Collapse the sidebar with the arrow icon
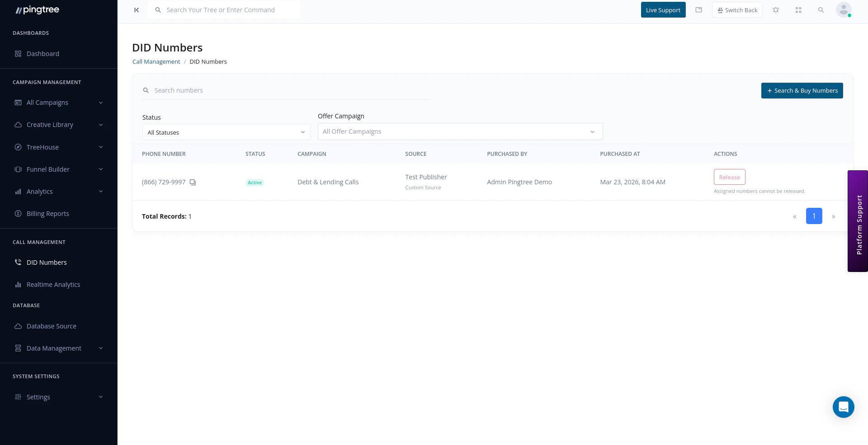Image resolution: width=868 pixels, height=445 pixels. pyautogui.click(x=137, y=9)
